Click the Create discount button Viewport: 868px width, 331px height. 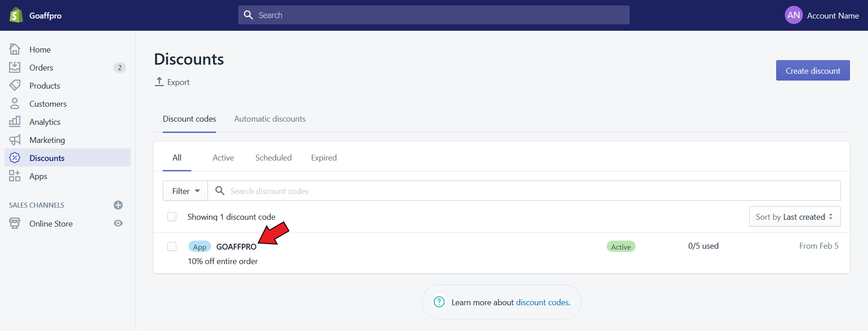[812, 71]
